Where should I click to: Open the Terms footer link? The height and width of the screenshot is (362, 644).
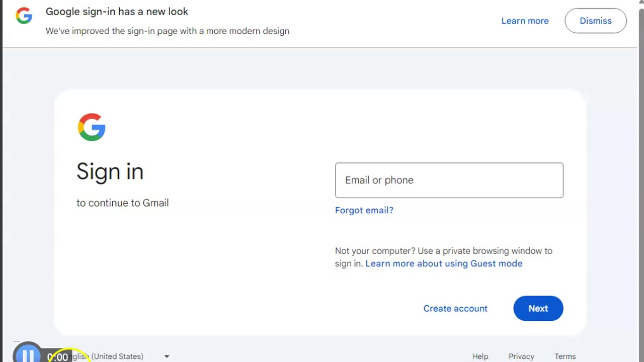[565, 356]
